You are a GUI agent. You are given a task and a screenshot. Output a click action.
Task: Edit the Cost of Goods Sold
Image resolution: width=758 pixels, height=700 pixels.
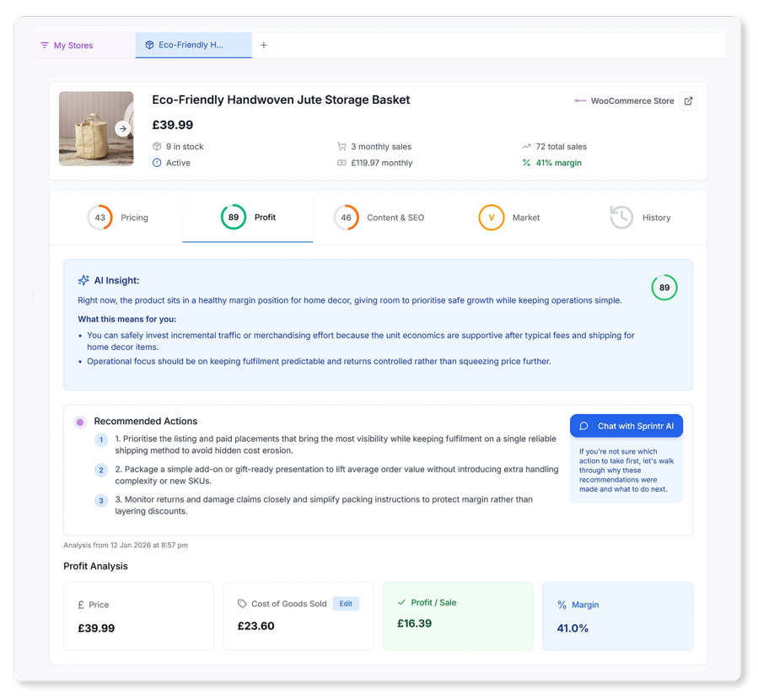[346, 604]
